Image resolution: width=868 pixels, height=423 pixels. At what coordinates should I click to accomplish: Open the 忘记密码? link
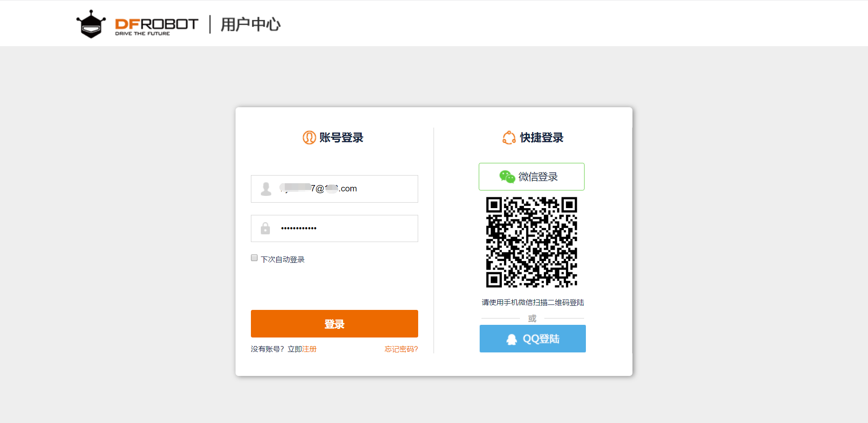pyautogui.click(x=401, y=349)
